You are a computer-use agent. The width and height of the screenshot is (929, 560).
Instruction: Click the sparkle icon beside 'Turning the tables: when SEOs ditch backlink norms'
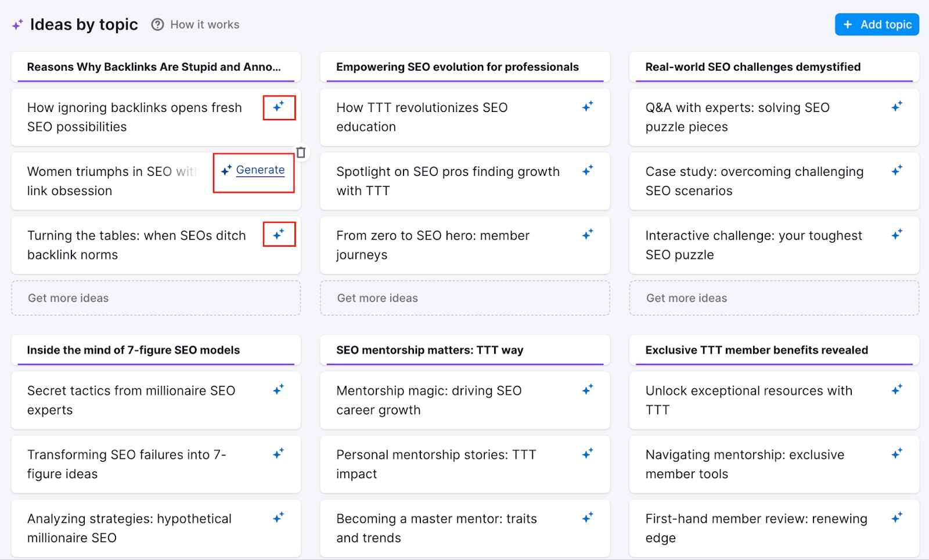(x=279, y=234)
